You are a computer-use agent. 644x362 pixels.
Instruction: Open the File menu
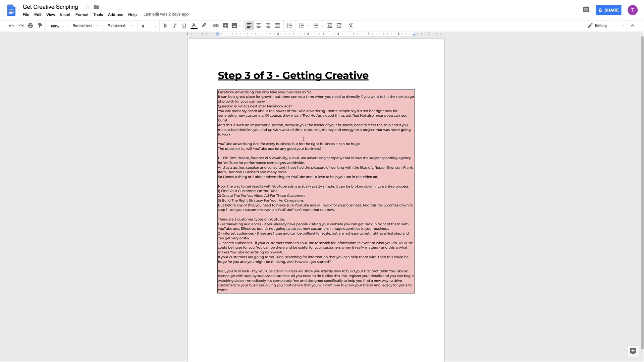point(26,15)
